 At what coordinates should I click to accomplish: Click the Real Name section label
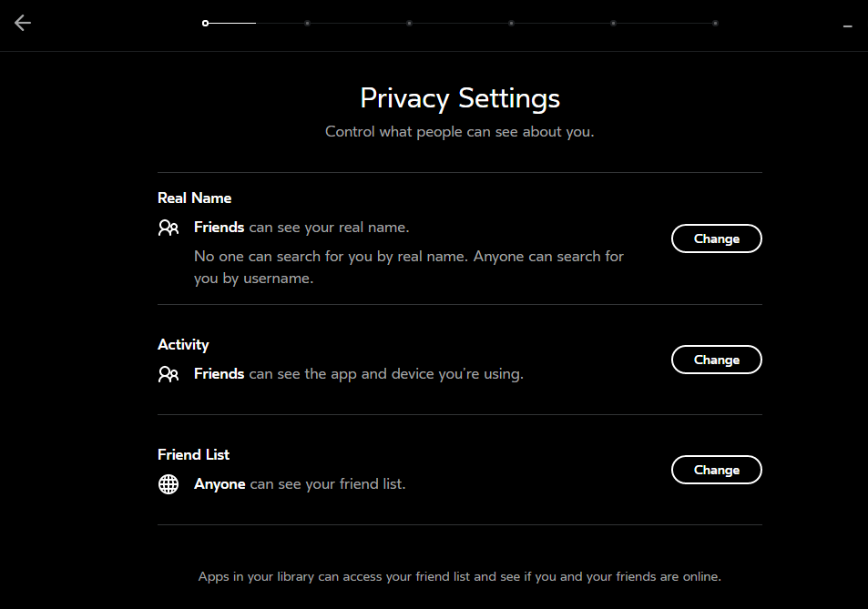tap(194, 198)
